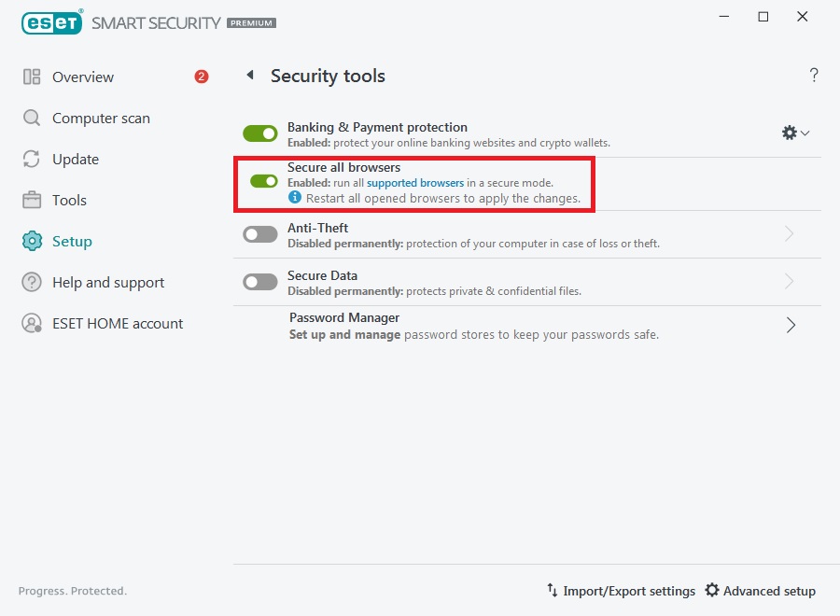Open Banking & Payment protection gear dropdown

click(795, 133)
